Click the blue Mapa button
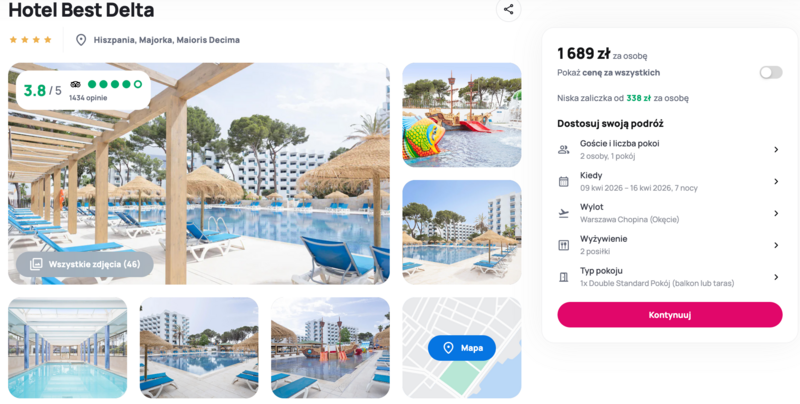This screenshot has height=404, width=800. click(x=462, y=348)
